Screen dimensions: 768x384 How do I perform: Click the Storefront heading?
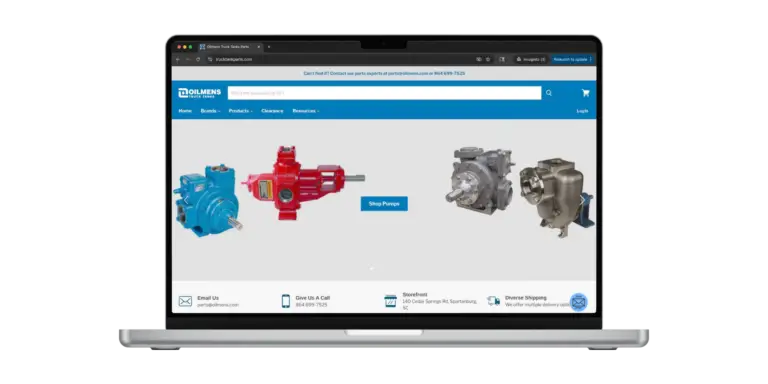point(415,294)
